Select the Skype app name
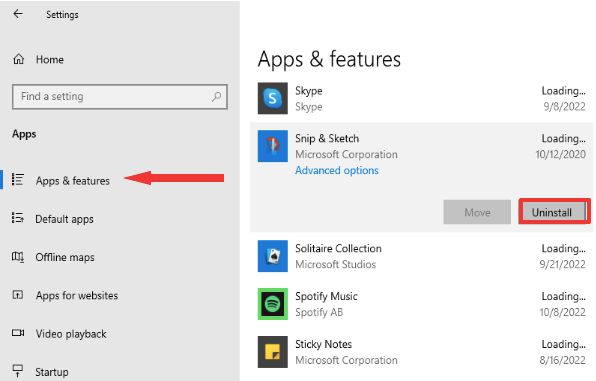The width and height of the screenshot is (596, 381). tap(309, 91)
